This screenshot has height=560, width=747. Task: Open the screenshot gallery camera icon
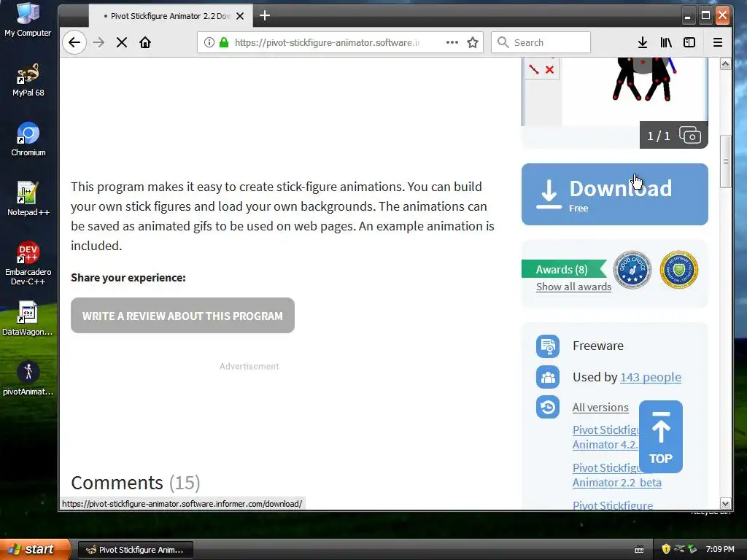[690, 135]
